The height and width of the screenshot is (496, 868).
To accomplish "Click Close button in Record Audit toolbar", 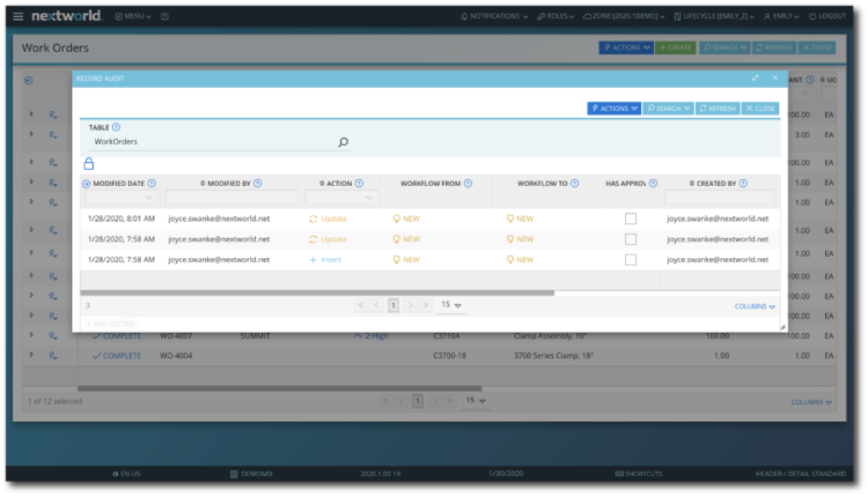I will point(760,108).
